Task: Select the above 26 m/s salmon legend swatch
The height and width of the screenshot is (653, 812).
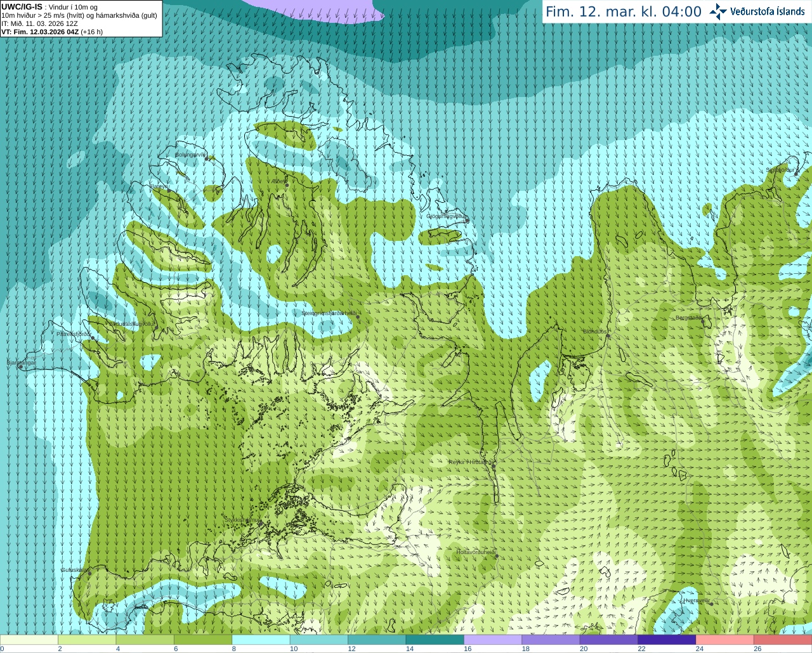Action: coord(783,640)
